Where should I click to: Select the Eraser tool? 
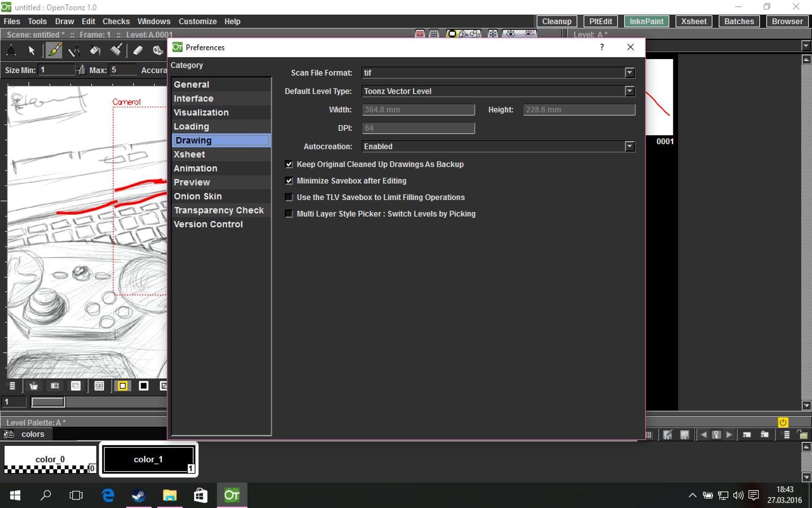click(x=138, y=50)
